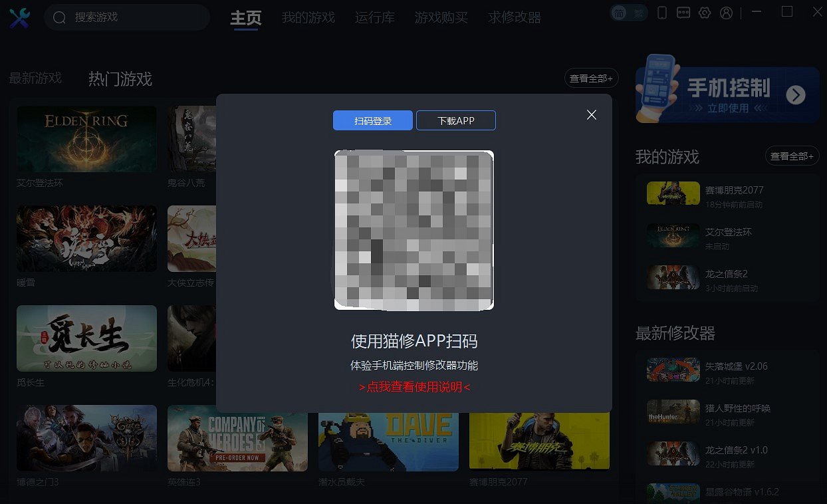Switch the dialog to 下载APP mode

pyautogui.click(x=456, y=120)
